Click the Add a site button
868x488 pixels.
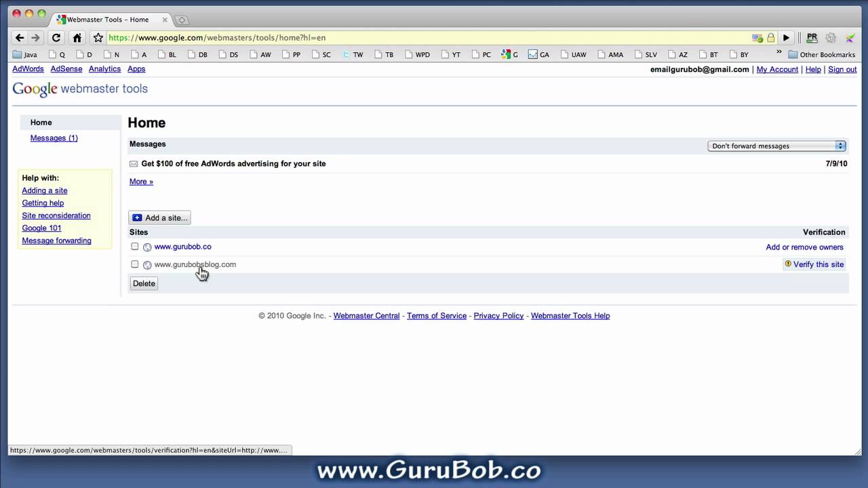click(159, 218)
